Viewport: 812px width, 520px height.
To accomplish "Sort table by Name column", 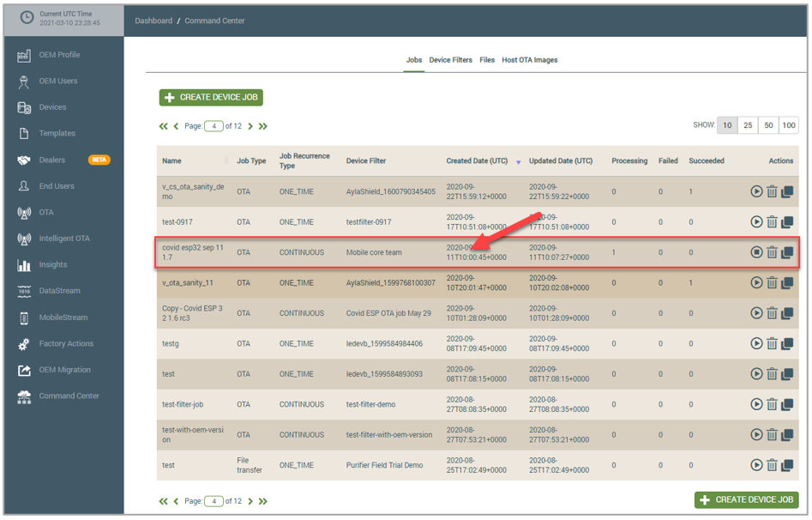I will click(x=226, y=160).
